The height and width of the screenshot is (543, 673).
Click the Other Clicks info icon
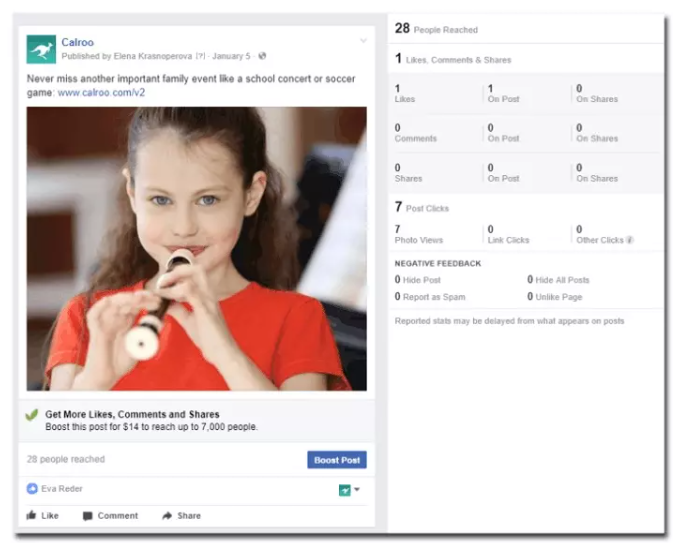tap(629, 241)
